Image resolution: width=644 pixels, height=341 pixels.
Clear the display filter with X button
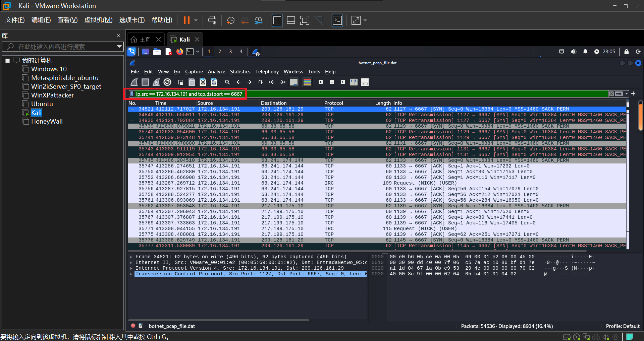[x=611, y=94]
